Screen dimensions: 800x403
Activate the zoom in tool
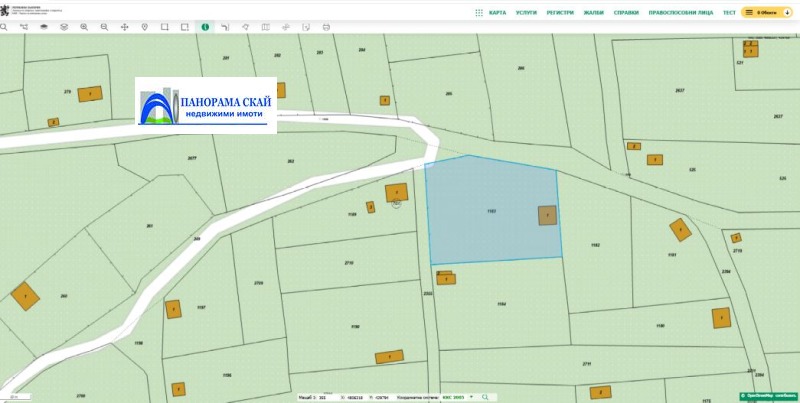pos(84,27)
